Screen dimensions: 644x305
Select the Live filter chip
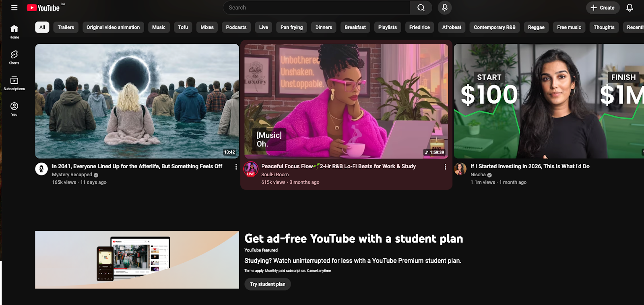(x=264, y=27)
